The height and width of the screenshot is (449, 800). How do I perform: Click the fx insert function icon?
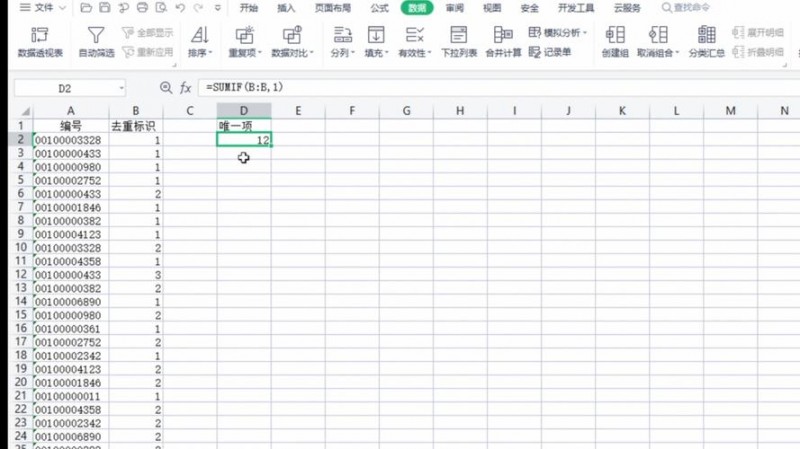(185, 88)
